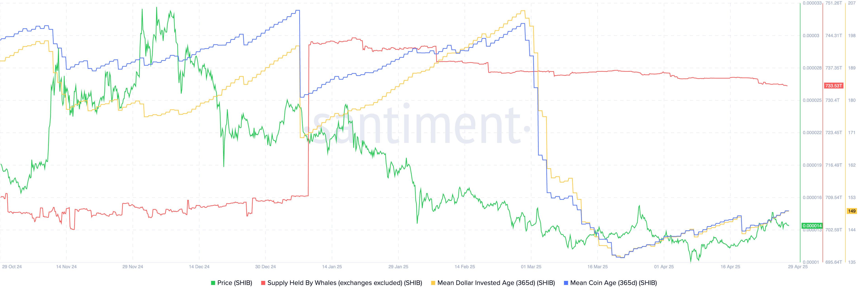Click the 29 Apr 25 date label
Screen dimensions: 868x294
(x=797, y=267)
